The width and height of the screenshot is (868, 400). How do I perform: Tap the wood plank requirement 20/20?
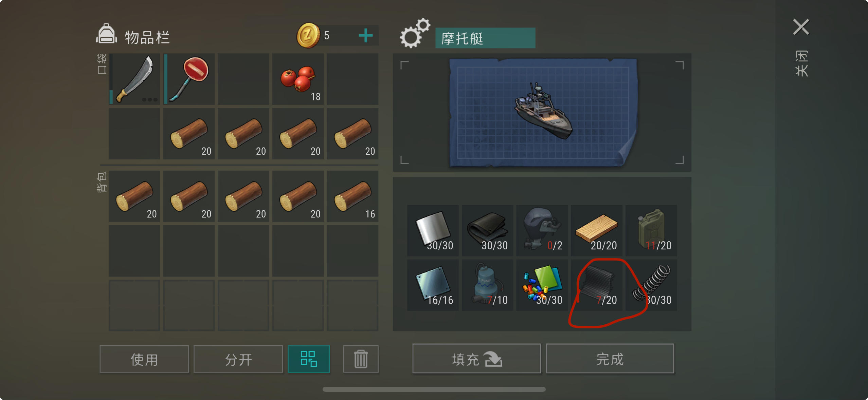(596, 230)
